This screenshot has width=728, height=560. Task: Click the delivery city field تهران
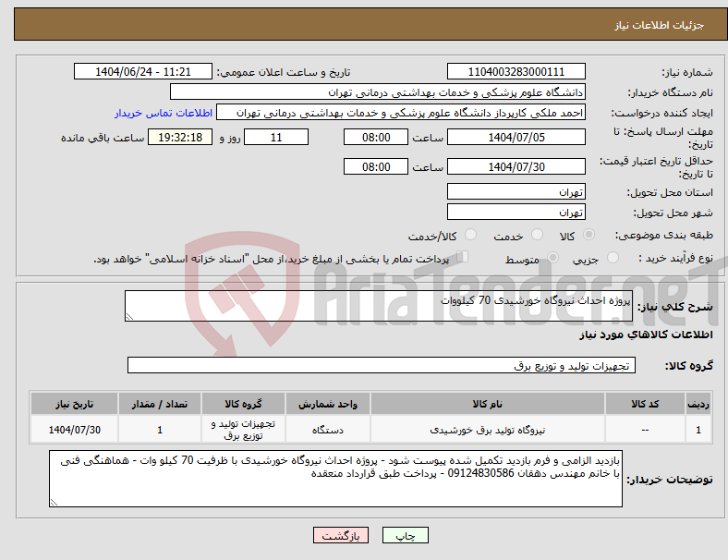point(516,212)
